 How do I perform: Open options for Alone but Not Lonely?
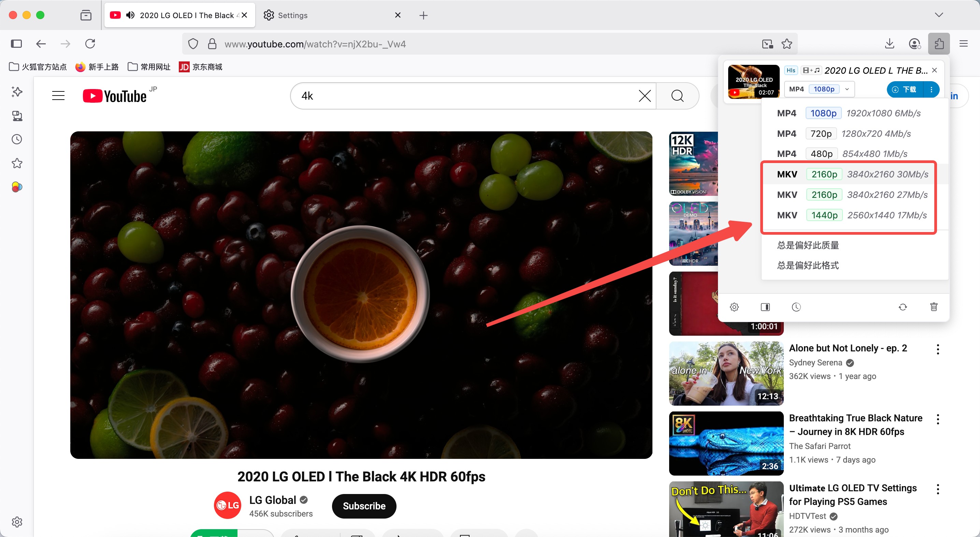pos(938,349)
